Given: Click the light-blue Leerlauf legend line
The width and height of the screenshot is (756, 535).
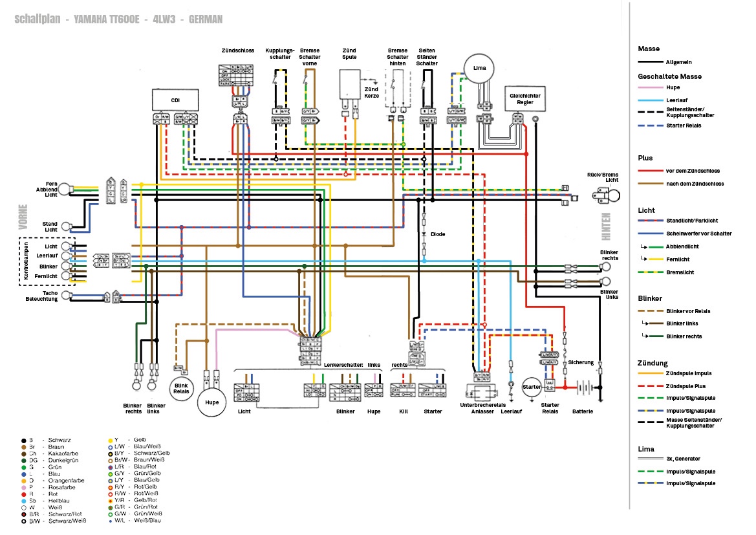Looking at the screenshot, I should coord(650,100).
